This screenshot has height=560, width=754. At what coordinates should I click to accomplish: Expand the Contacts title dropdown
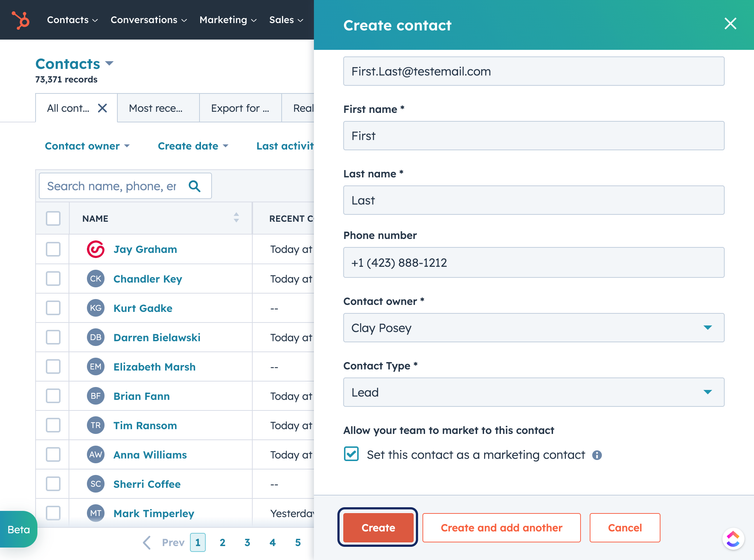click(74, 64)
